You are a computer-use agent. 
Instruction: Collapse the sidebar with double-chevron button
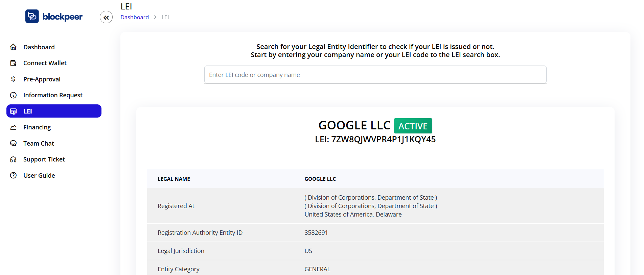pyautogui.click(x=106, y=17)
